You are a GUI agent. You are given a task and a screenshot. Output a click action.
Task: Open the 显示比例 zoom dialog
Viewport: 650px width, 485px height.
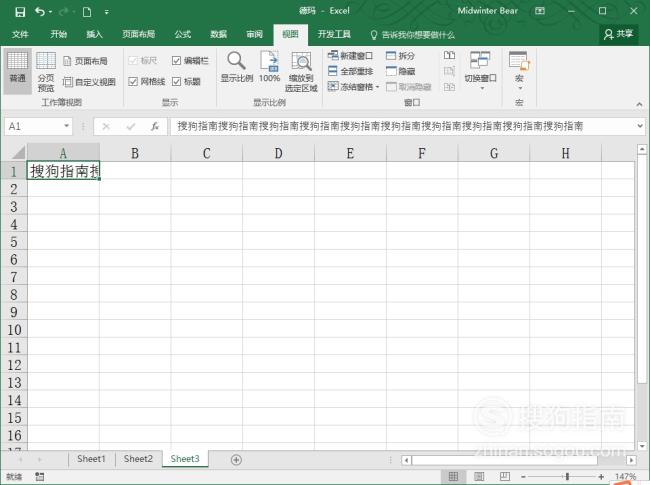pyautogui.click(x=236, y=67)
